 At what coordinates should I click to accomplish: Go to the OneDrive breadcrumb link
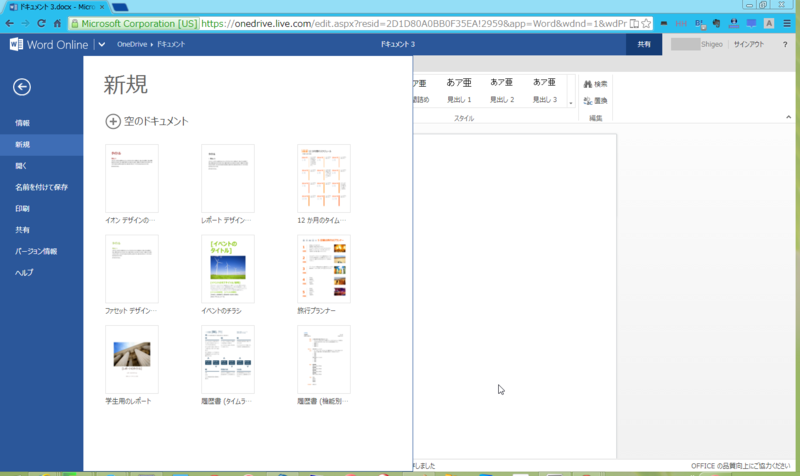tap(132, 44)
